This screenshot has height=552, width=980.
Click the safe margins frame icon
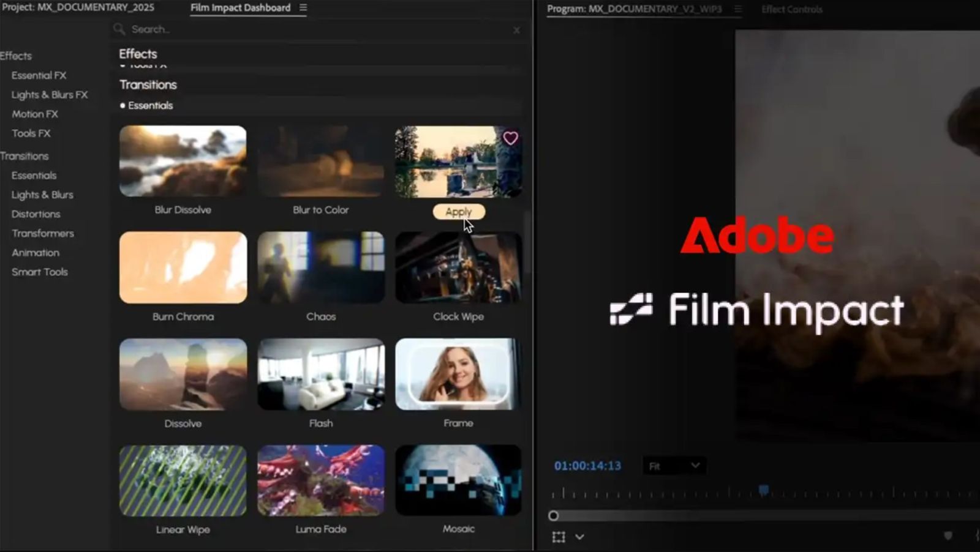[559, 537]
